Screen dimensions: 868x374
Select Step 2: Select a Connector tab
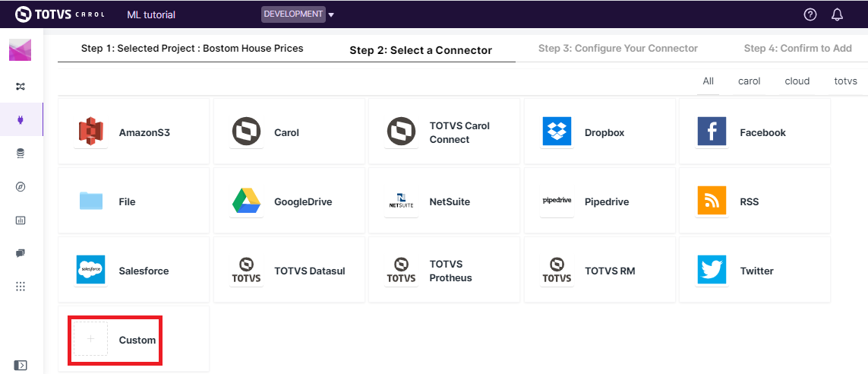[421, 50]
